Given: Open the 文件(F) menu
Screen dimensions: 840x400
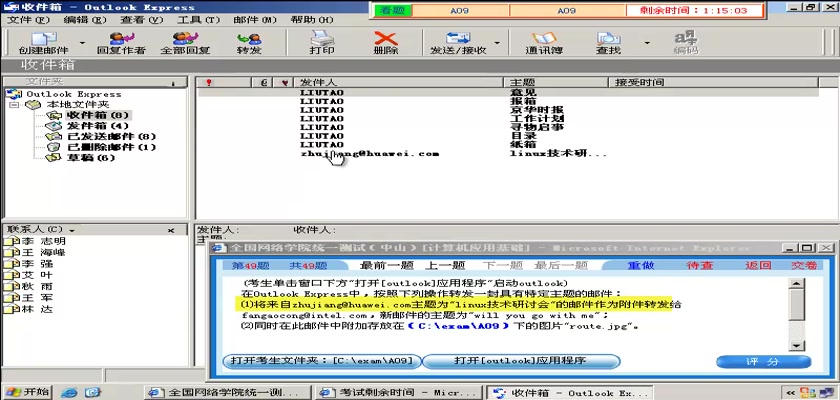Looking at the screenshot, I should (x=28, y=20).
